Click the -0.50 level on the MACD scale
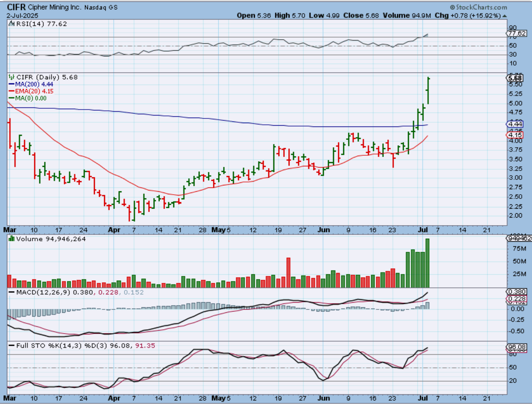Image resolution: width=532 pixels, height=405 pixels. coord(515,331)
